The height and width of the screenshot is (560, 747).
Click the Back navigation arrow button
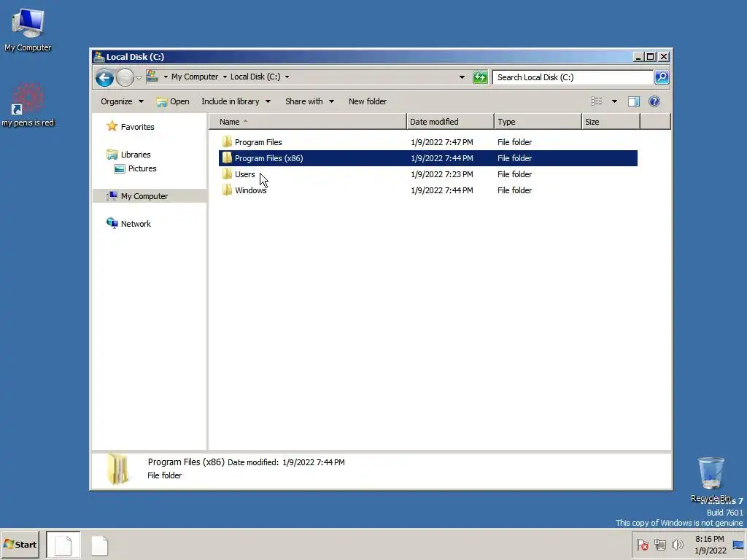click(104, 77)
